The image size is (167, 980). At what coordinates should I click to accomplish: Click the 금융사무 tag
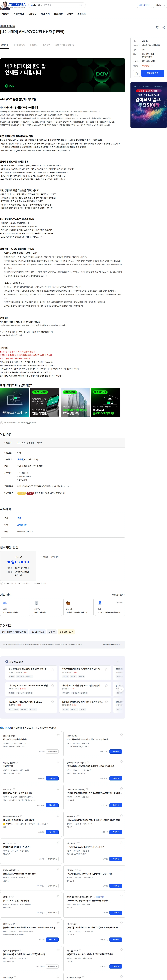(52, 632)
